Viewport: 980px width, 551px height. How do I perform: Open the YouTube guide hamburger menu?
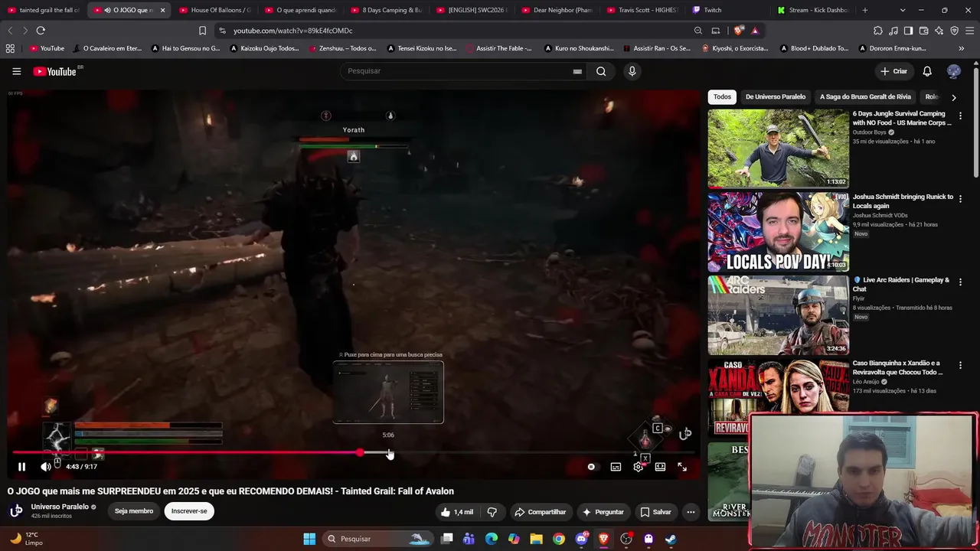pyautogui.click(x=17, y=71)
